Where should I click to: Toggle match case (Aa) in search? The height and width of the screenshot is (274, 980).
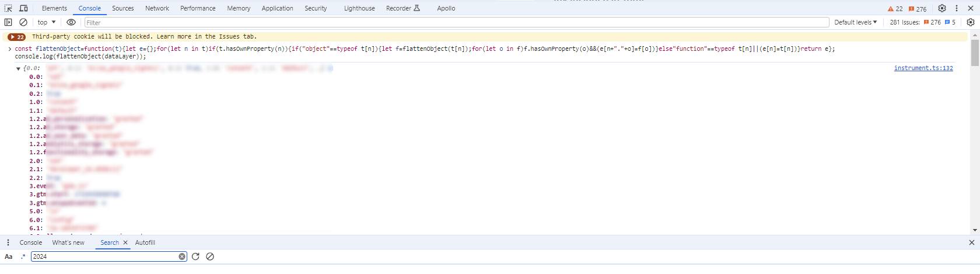click(9, 256)
